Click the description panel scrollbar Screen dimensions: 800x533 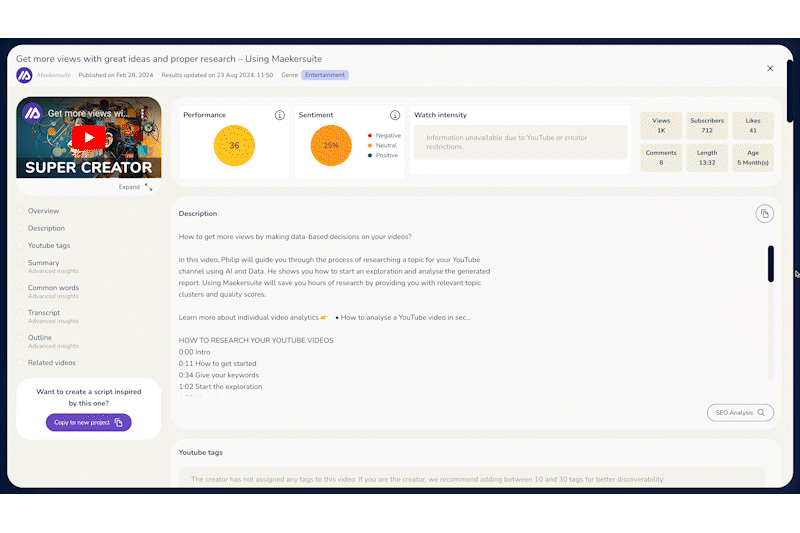click(770, 264)
